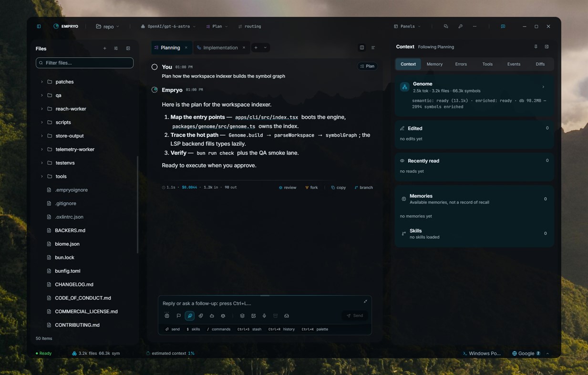Click the copy action under the reply
588x375 pixels.
tap(339, 187)
